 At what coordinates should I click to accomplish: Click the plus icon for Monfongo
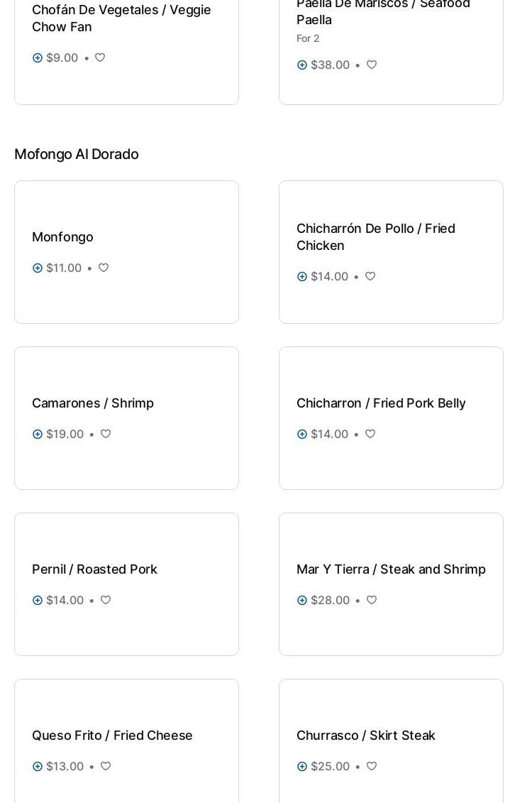point(38,268)
